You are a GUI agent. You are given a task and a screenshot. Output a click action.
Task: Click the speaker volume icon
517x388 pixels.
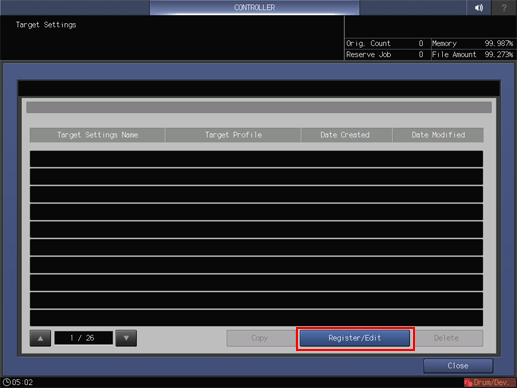point(479,7)
